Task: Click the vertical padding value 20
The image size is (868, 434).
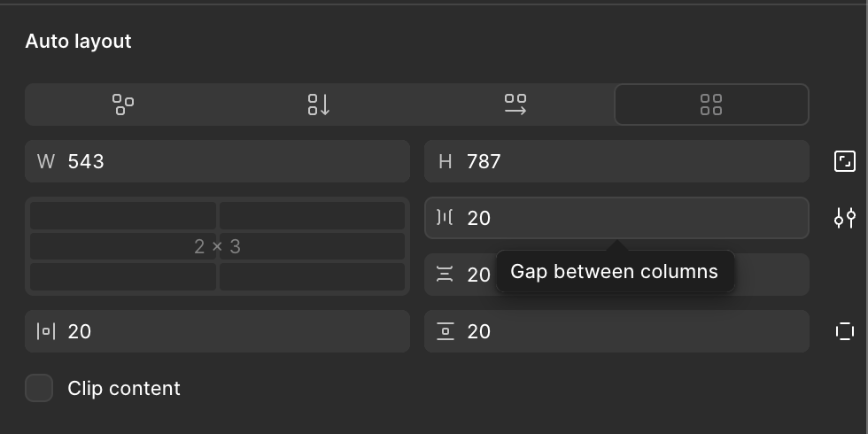Action: (479, 331)
